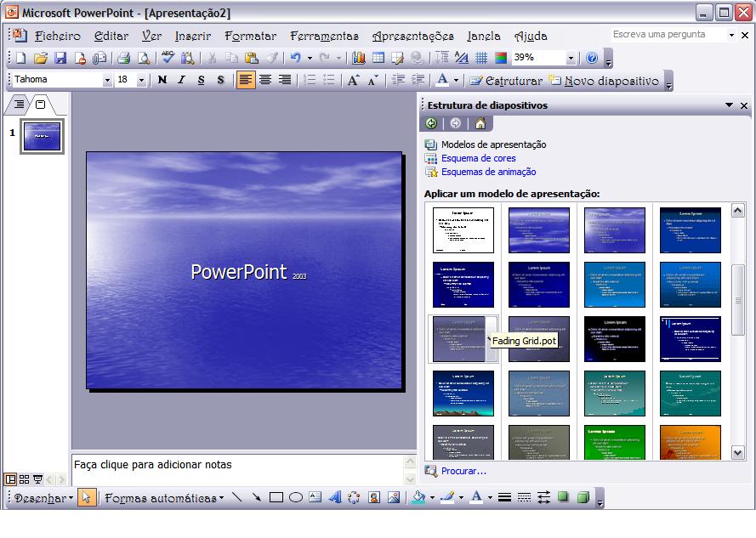Click the notes field to add notes
Image resolution: width=756 pixels, height=538 pixels.
pos(238,469)
